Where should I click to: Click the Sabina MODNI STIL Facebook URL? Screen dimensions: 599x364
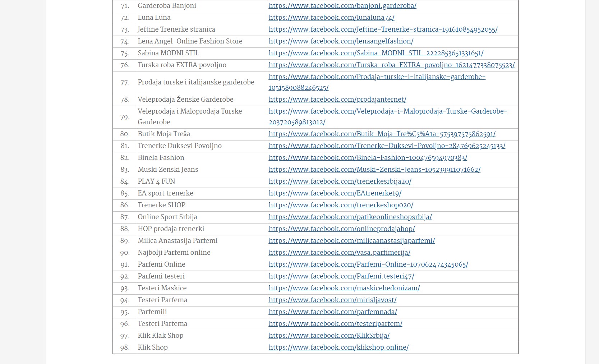(x=376, y=54)
